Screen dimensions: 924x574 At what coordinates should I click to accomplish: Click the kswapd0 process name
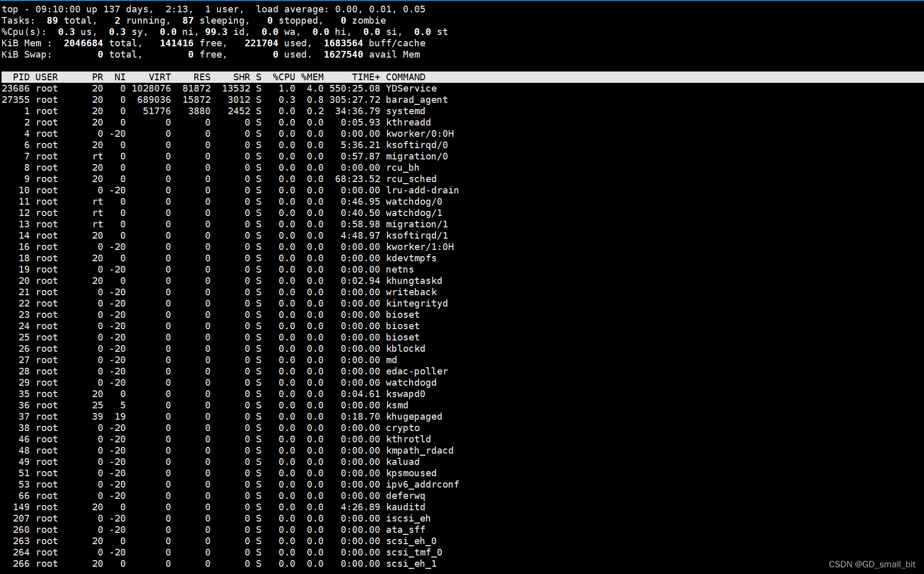[x=405, y=394]
